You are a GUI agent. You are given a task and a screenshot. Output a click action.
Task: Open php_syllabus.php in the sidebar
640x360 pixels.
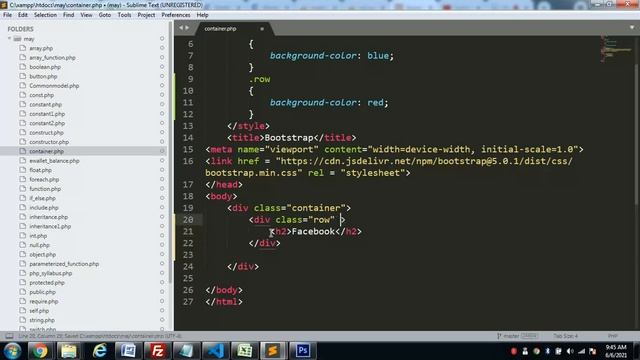pyautogui.click(x=50, y=273)
